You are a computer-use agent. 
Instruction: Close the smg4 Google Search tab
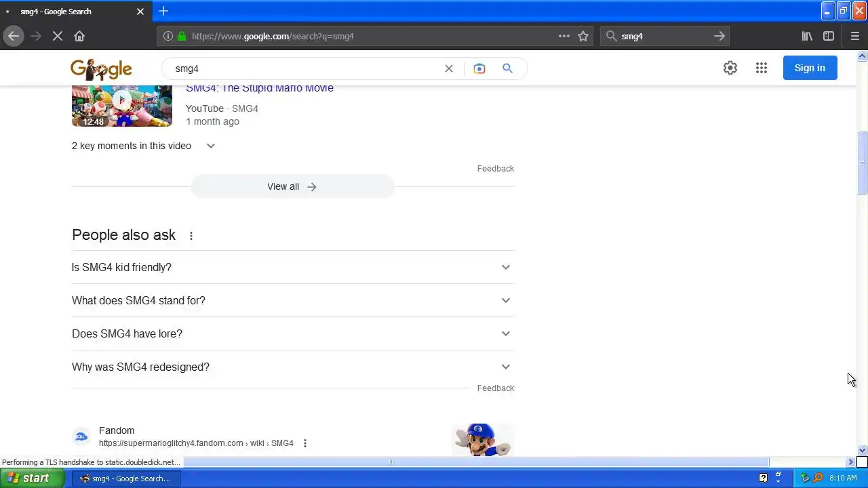tap(140, 12)
